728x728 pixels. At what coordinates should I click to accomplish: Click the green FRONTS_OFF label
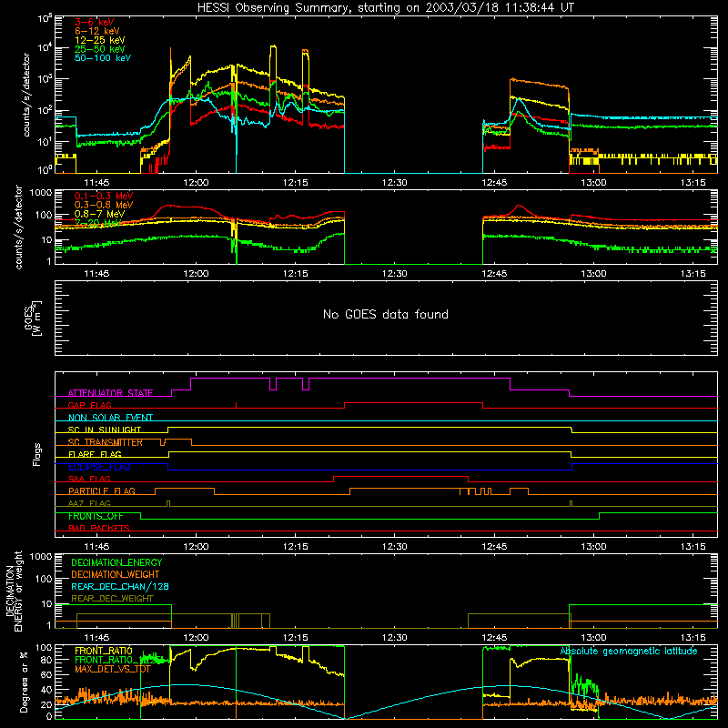point(96,516)
